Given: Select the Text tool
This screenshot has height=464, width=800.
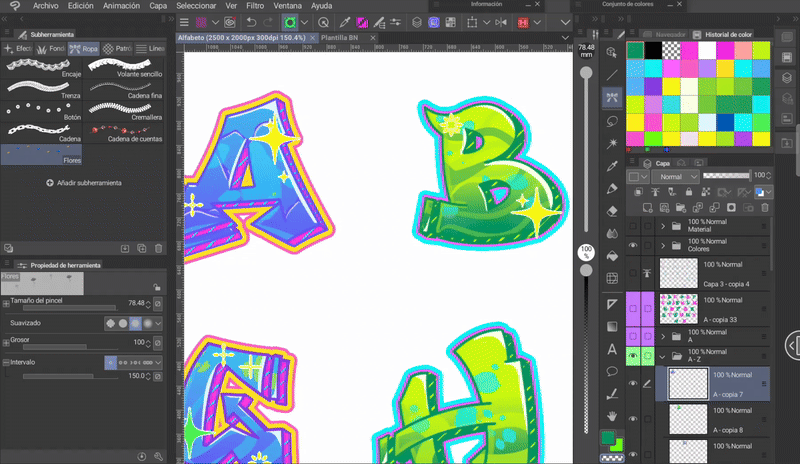Looking at the screenshot, I should (x=612, y=349).
